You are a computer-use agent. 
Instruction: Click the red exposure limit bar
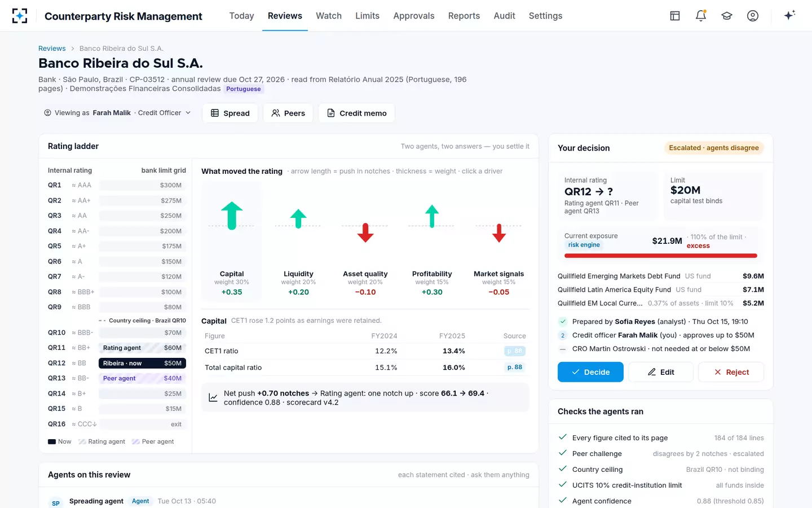(661, 256)
